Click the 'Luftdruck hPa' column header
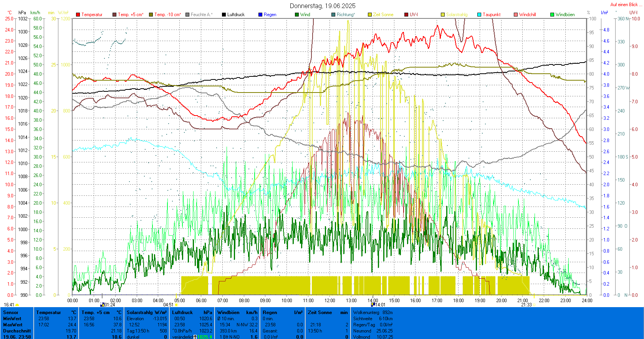 point(192,313)
